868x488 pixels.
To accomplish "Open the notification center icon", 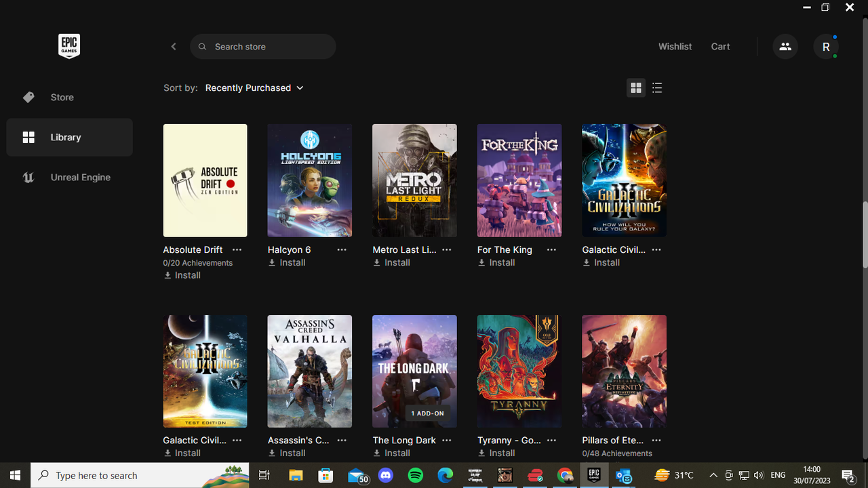I will pos(848,475).
